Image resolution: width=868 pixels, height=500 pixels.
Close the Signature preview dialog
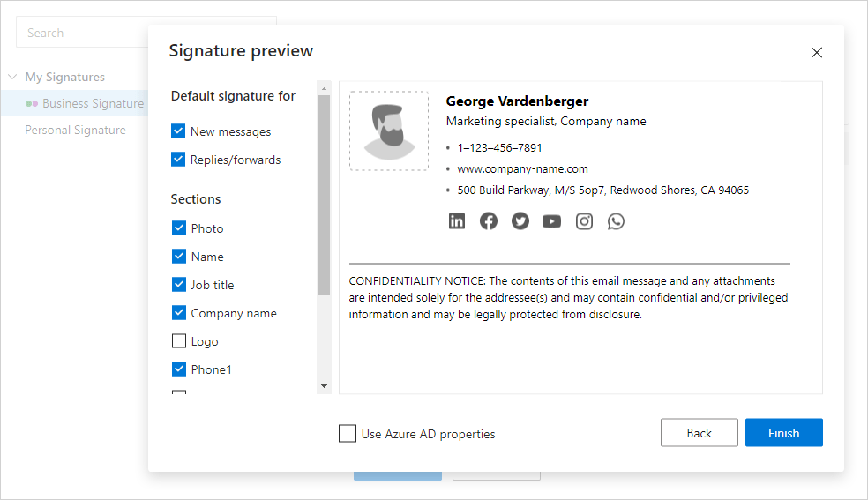tap(817, 53)
